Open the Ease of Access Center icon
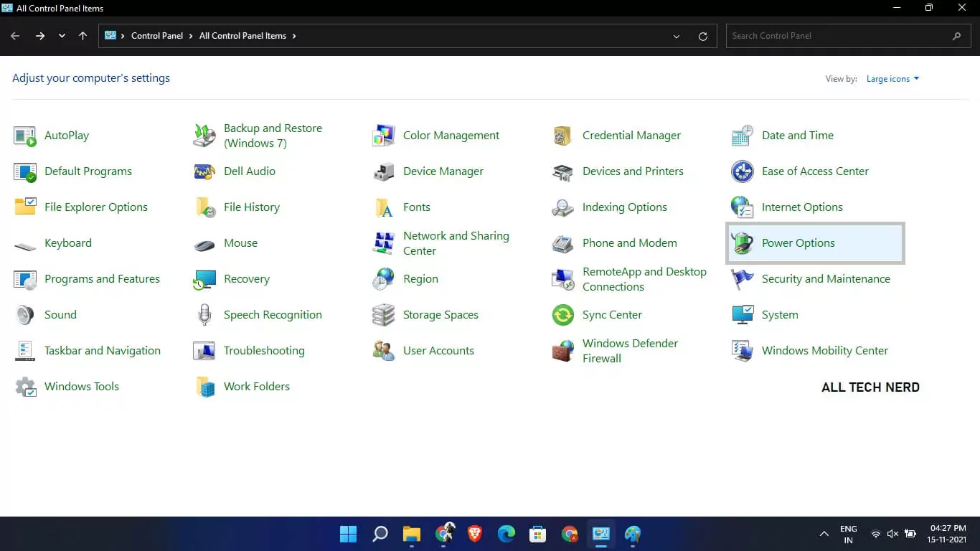The width and height of the screenshot is (980, 551). (743, 171)
